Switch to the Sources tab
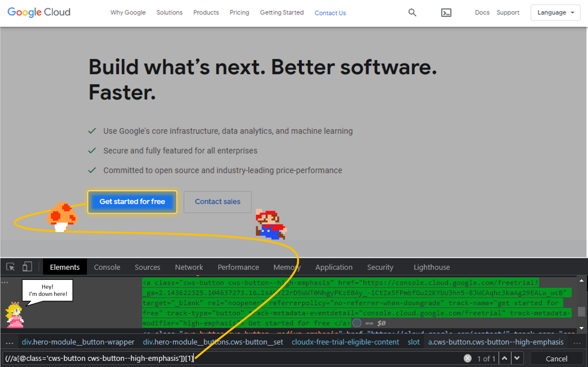 [148, 267]
